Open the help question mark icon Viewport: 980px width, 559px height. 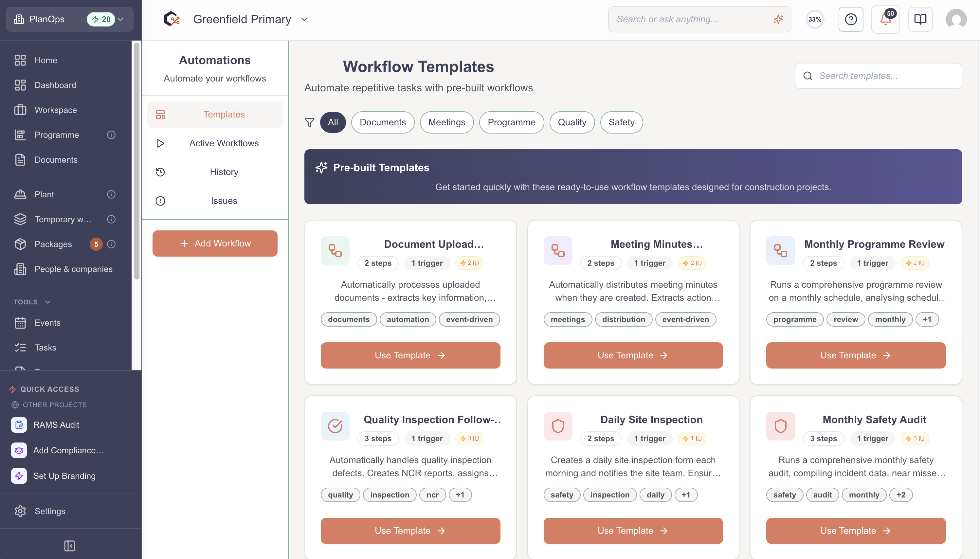851,19
